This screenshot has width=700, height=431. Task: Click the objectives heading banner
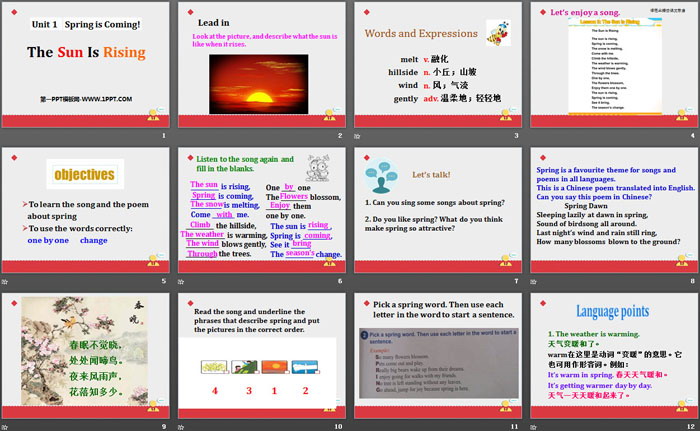click(x=84, y=175)
